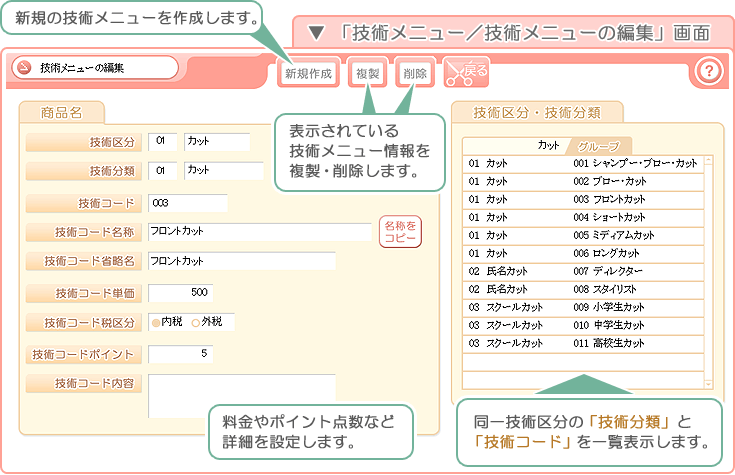The image size is (735, 475).
Task: Focus the 技術コードポイント field
Action: click(x=180, y=354)
